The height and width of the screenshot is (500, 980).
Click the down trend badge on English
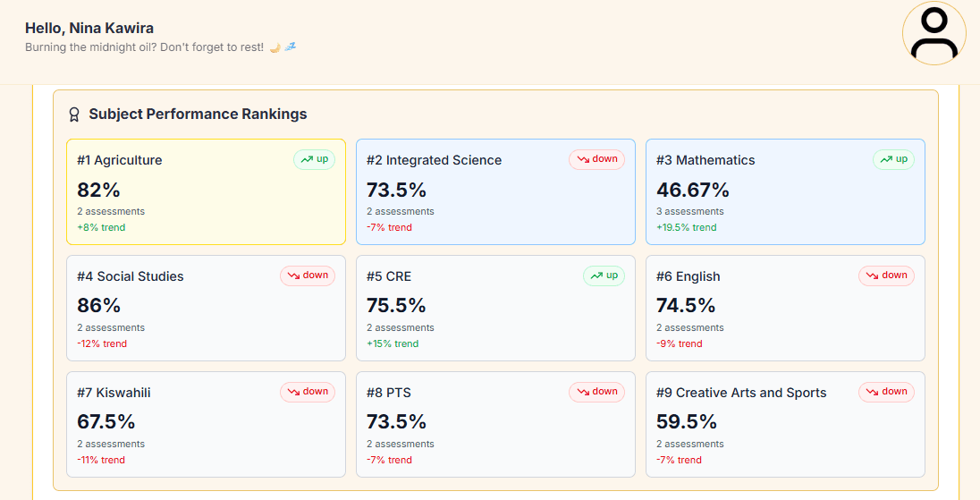[x=886, y=275]
